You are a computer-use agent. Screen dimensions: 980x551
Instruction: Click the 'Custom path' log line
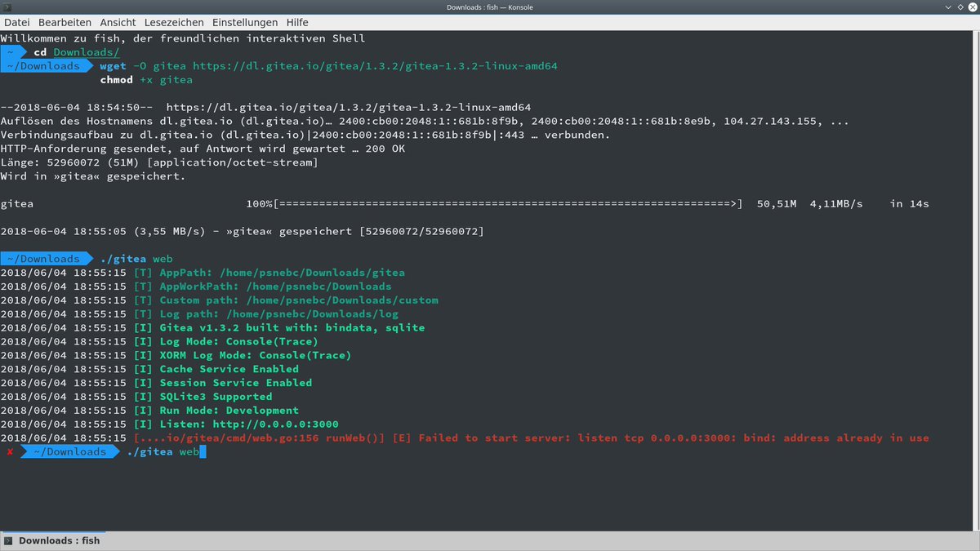pyautogui.click(x=219, y=300)
